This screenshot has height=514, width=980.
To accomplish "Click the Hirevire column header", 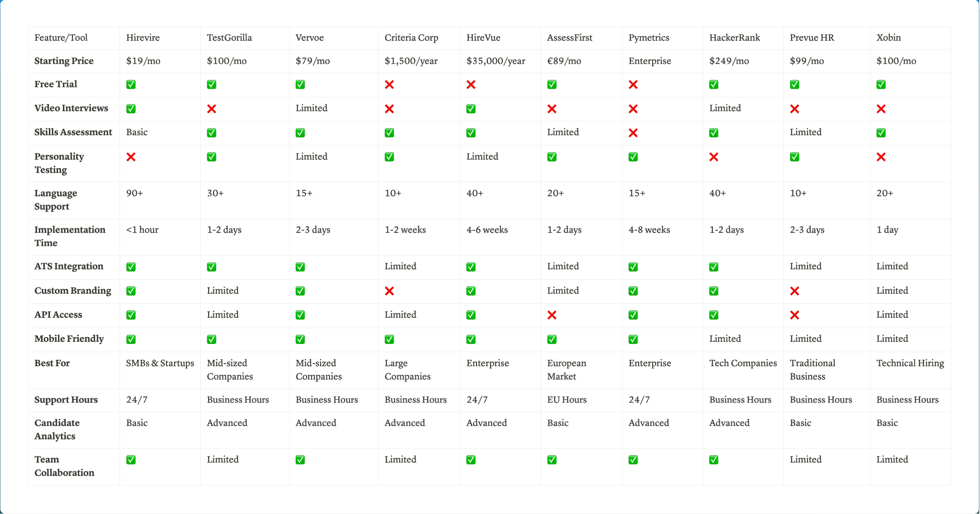I will coord(143,38).
